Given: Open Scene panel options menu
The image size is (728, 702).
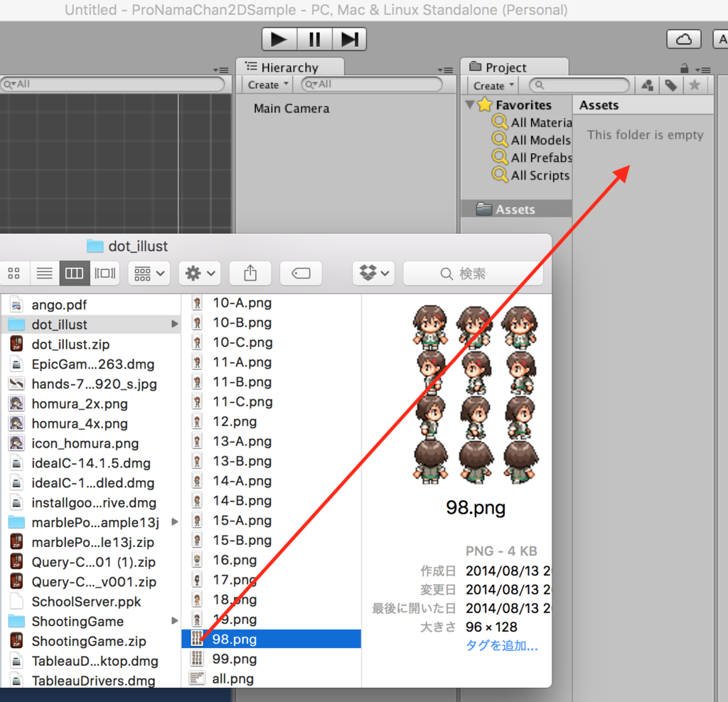Looking at the screenshot, I should (221, 70).
